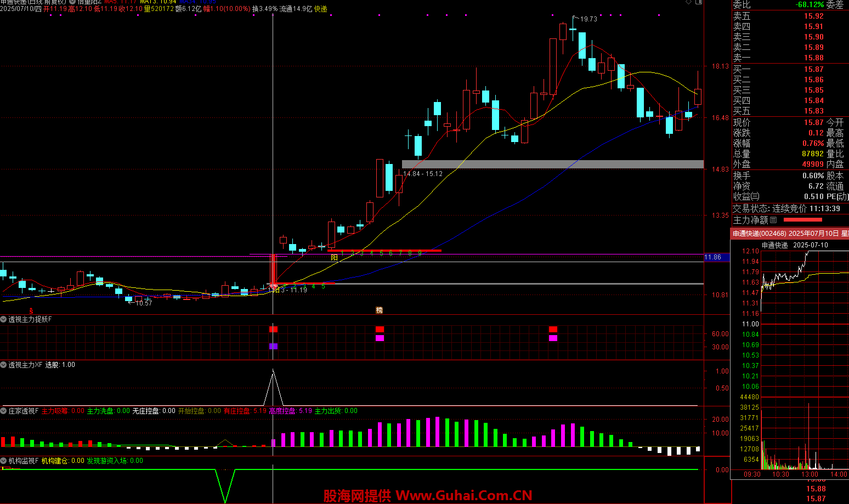The height and width of the screenshot is (504, 849).
Task: Click the red 主力净额 bar indicator
Action: pos(802,220)
